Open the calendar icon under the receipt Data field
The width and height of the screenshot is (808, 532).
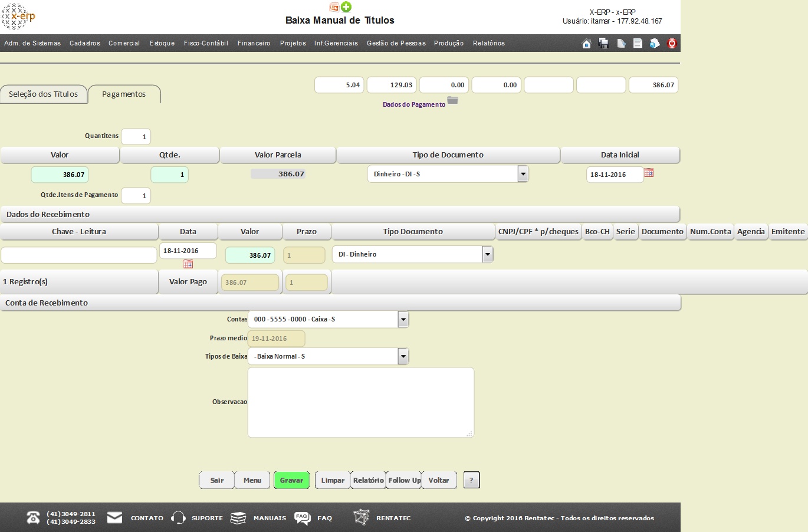188,264
